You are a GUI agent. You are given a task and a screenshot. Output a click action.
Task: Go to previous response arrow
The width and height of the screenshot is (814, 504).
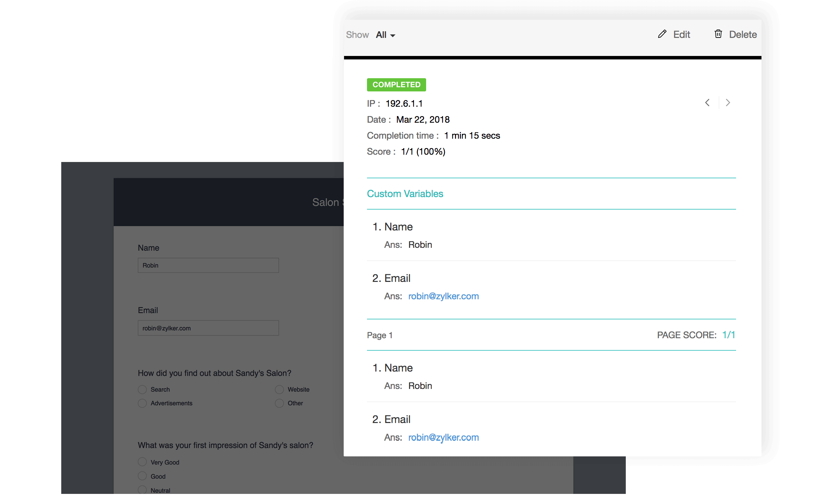(x=707, y=103)
